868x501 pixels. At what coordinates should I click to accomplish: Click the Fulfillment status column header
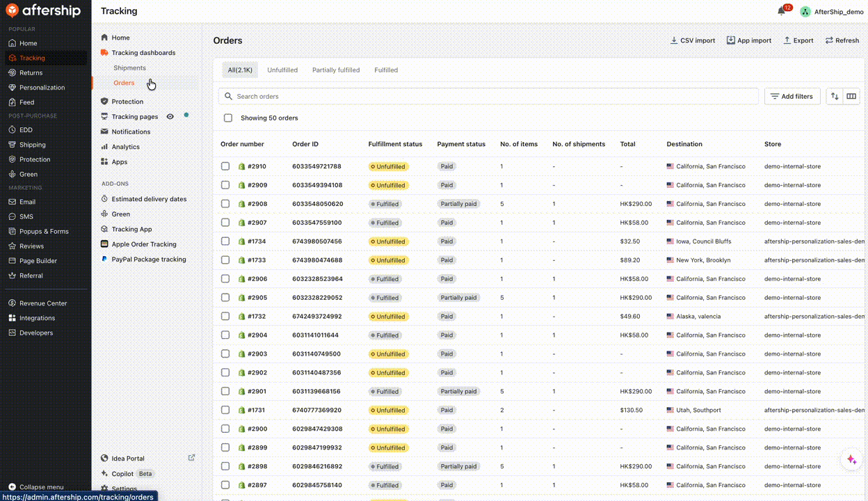(x=395, y=144)
